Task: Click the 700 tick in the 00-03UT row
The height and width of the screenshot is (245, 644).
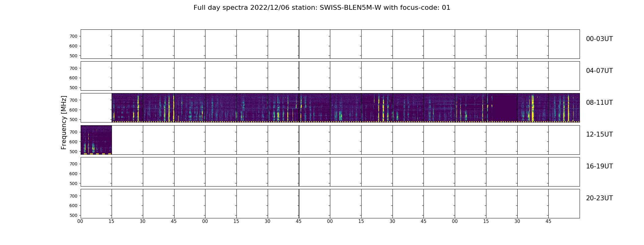Action: coord(74,36)
